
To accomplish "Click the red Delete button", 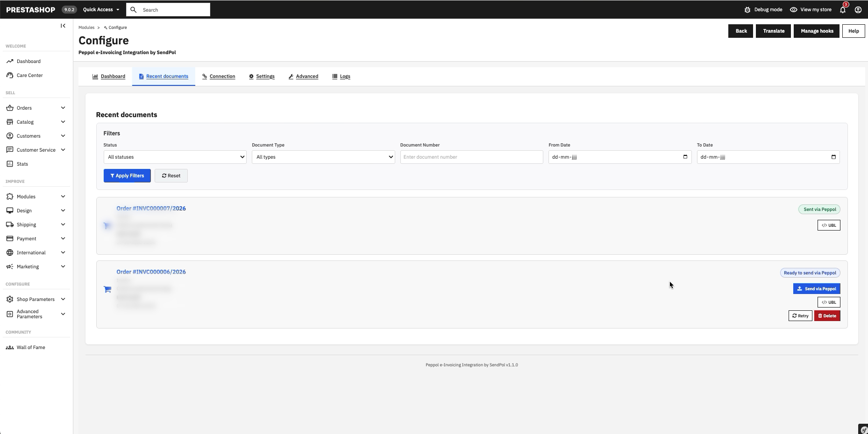I will click(x=827, y=316).
